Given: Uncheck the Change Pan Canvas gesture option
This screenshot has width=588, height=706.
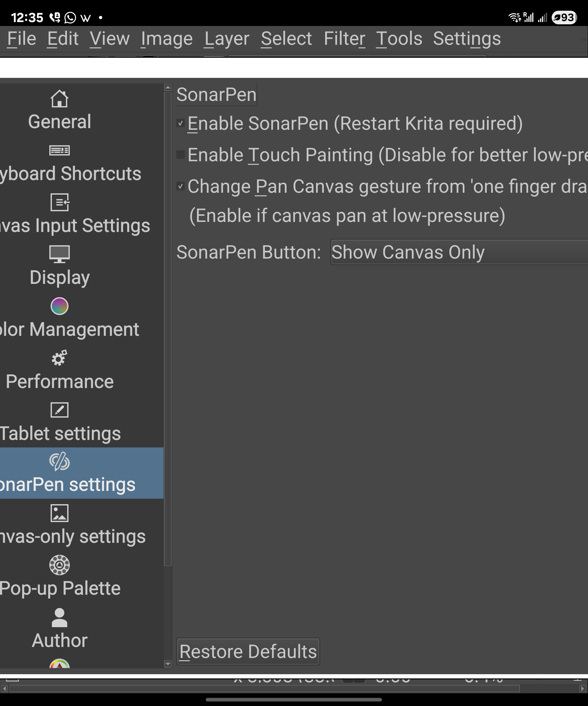Looking at the screenshot, I should pyautogui.click(x=180, y=186).
